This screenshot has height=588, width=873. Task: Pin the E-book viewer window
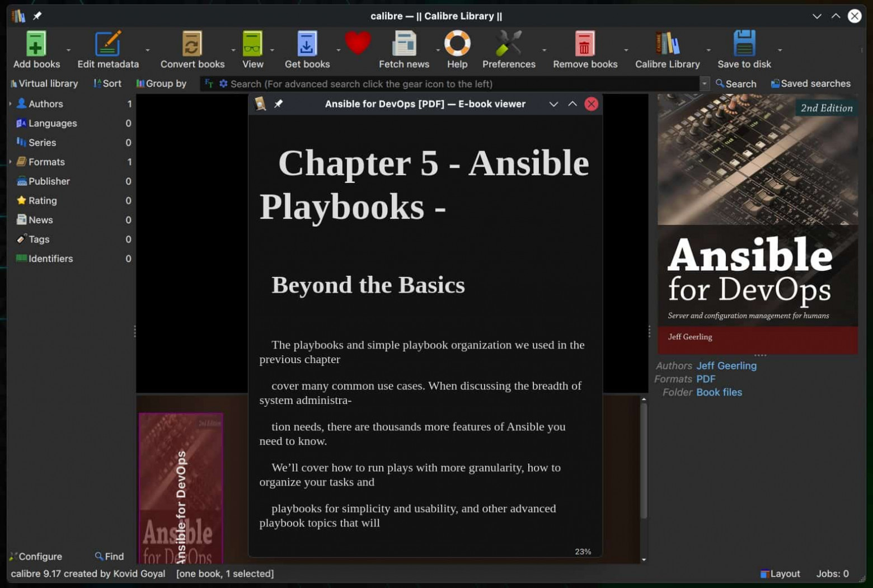tap(278, 104)
